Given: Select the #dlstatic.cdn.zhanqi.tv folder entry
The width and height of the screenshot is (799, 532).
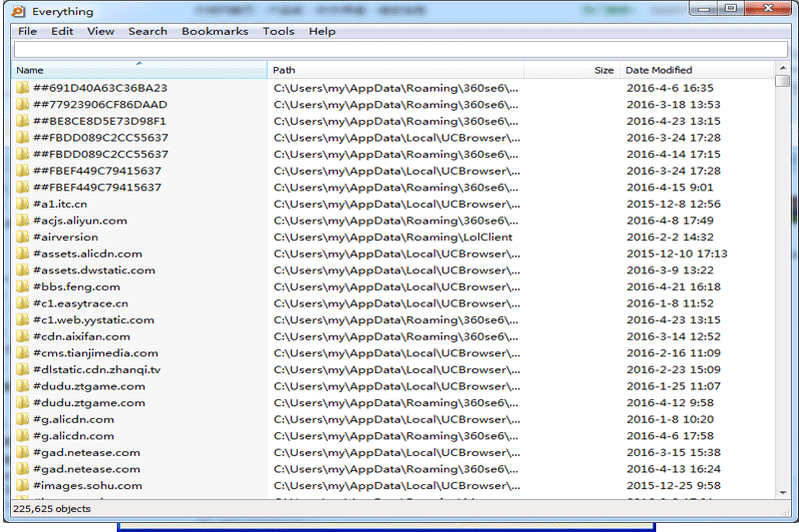Looking at the screenshot, I should 97,369.
